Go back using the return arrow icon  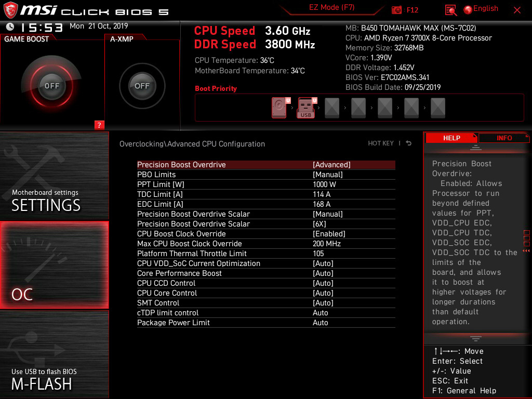pos(409,143)
